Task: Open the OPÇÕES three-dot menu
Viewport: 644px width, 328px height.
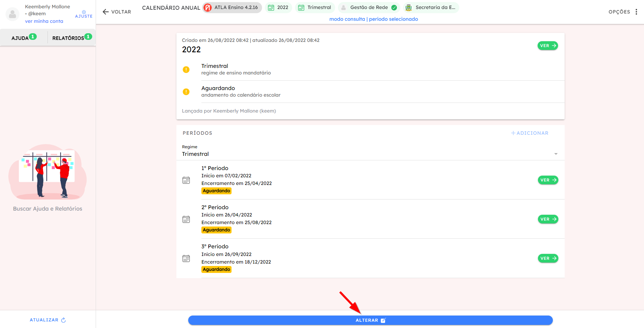Action: point(636,12)
